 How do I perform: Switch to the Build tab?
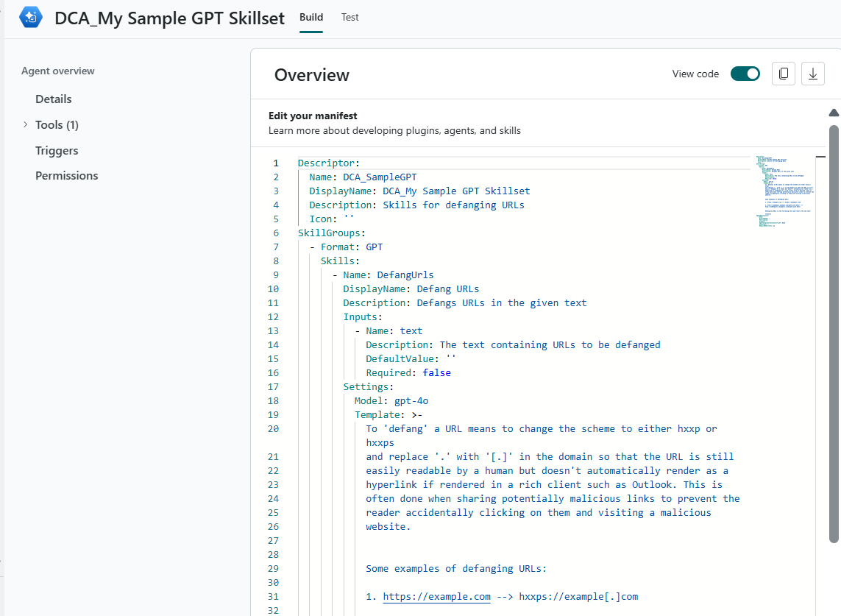[311, 18]
